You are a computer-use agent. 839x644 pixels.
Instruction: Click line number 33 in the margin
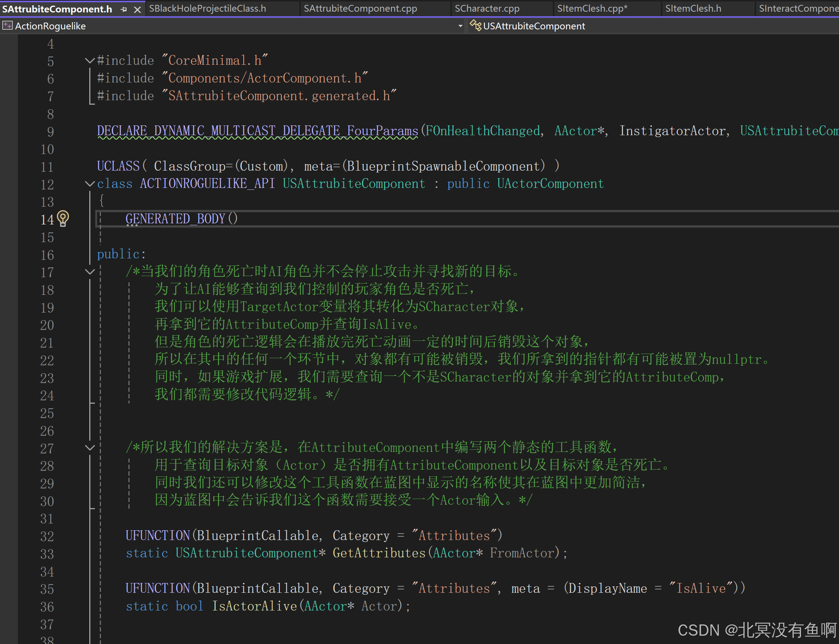pyautogui.click(x=47, y=554)
